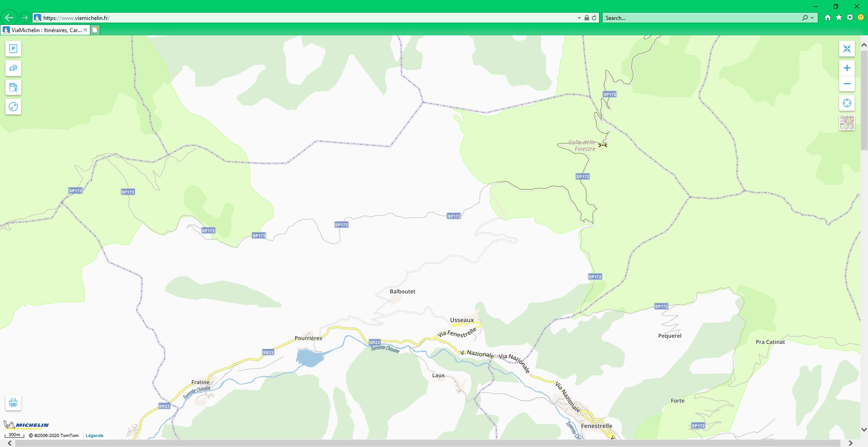Click the Balboutet village label
The width and height of the screenshot is (868, 447).
tap(402, 292)
